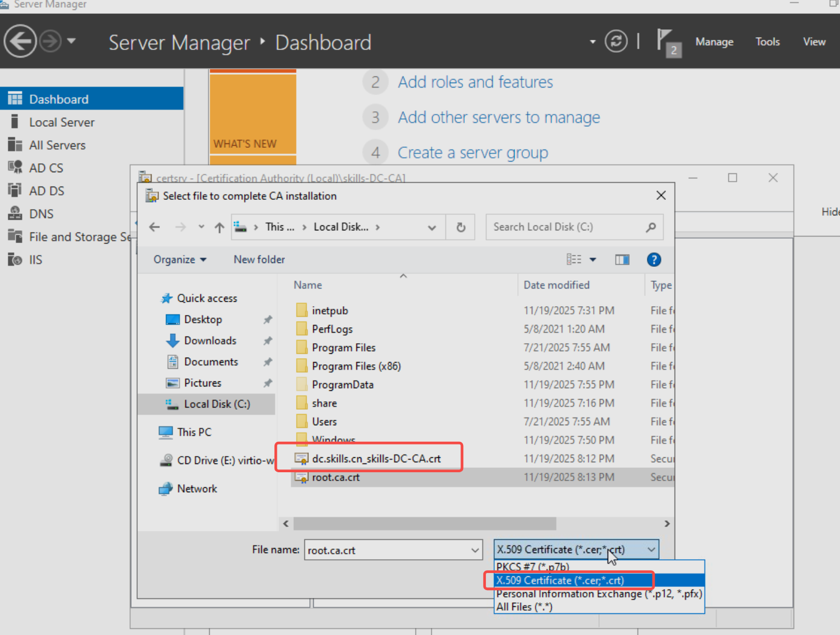Navigate back in file dialog
The image size is (840, 635).
pyautogui.click(x=154, y=227)
